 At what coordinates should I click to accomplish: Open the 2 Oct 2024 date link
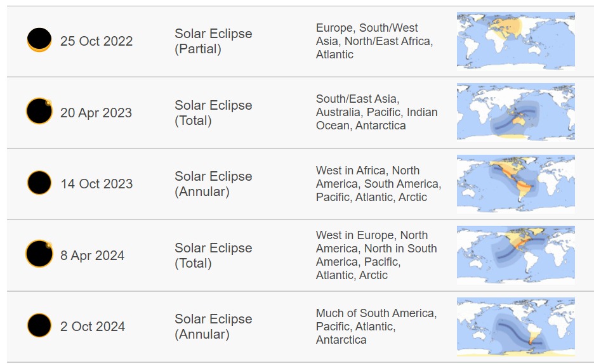[93, 327]
